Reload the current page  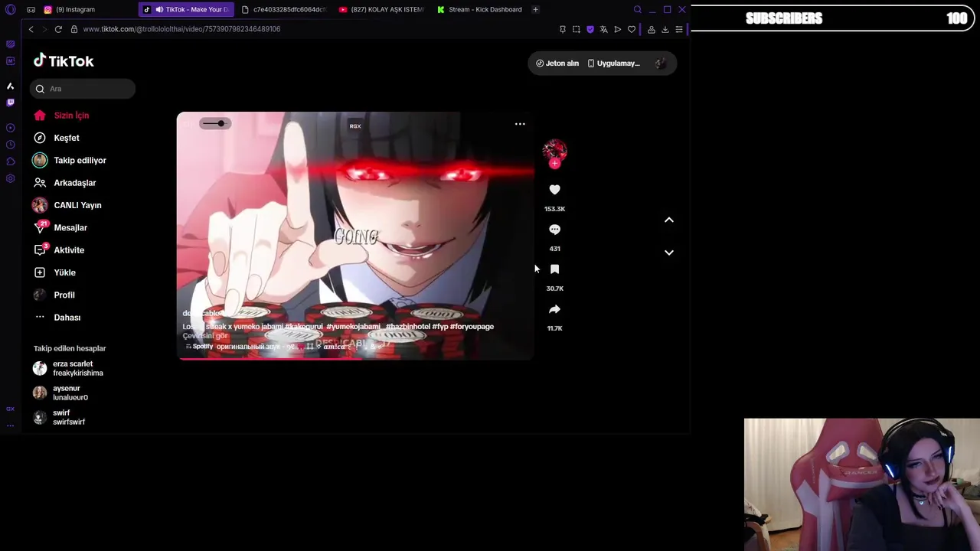tap(58, 29)
